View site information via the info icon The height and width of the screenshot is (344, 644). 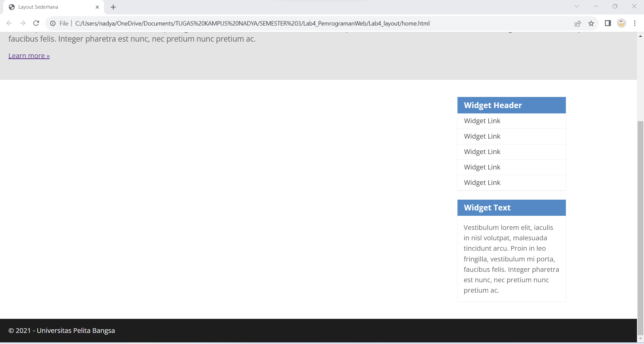click(53, 23)
